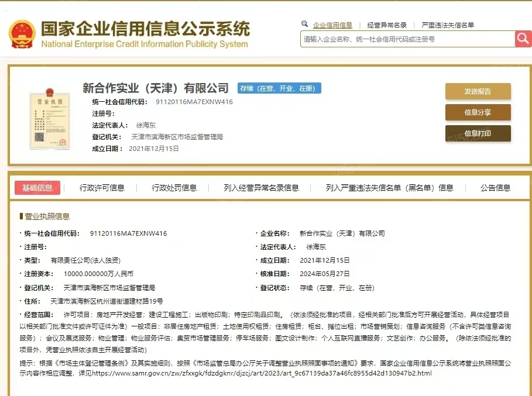Click the 国家企业信用信息公示系统 site title
Viewport: 532px width, 396px height.
145,29
